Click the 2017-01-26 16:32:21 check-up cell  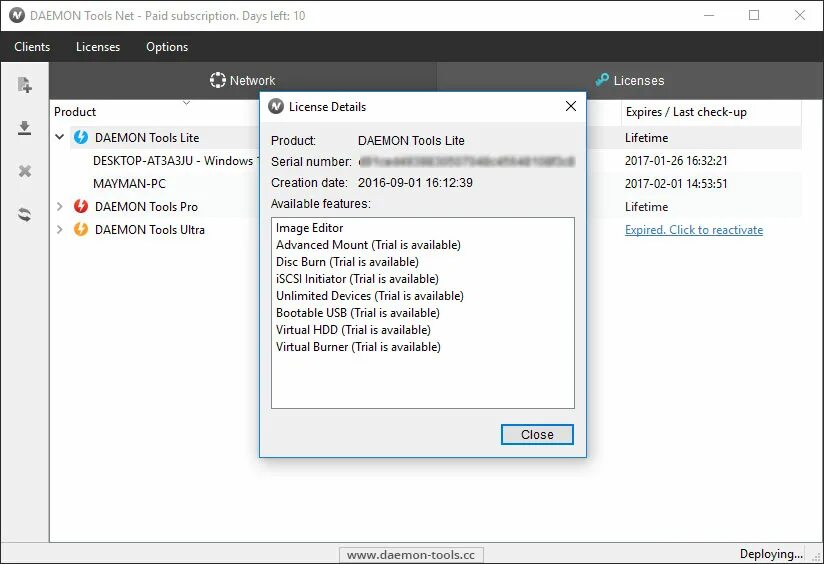[x=676, y=161]
